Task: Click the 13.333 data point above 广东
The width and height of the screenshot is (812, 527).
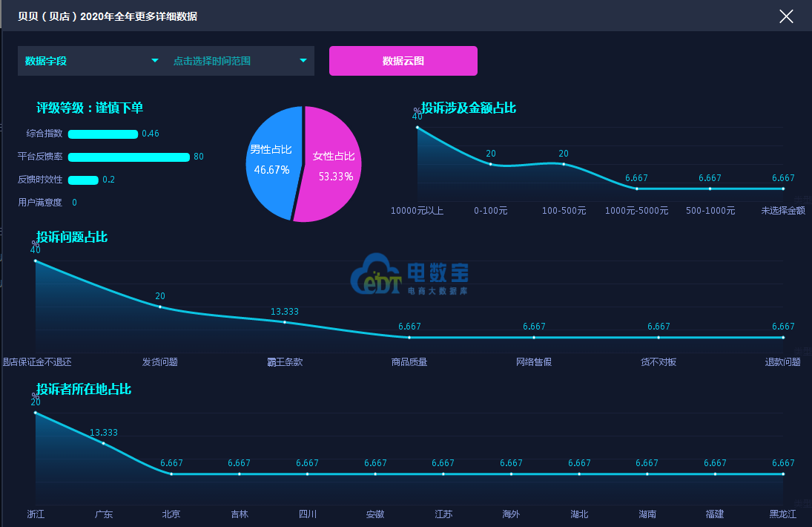Action: click(x=104, y=444)
